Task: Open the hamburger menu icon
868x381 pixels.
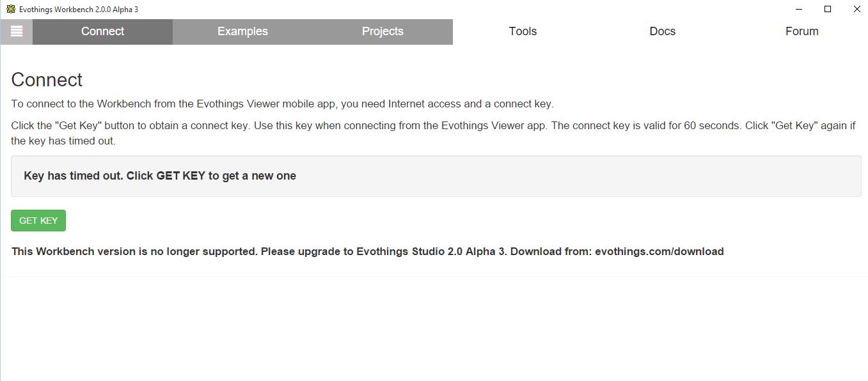Action: click(x=17, y=31)
